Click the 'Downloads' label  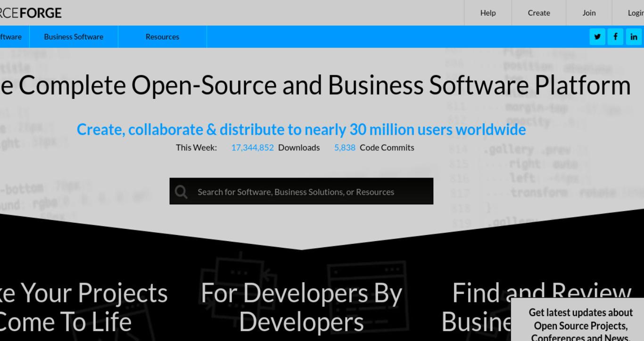(299, 147)
